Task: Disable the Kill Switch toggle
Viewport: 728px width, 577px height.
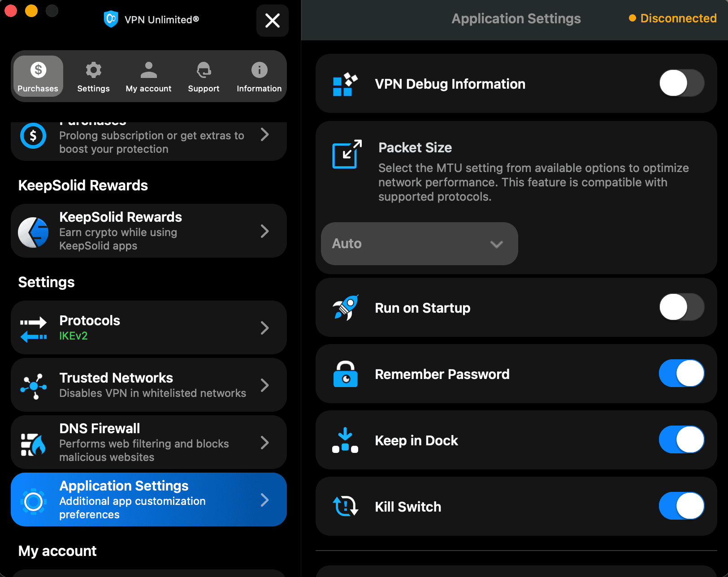Action: tap(681, 506)
